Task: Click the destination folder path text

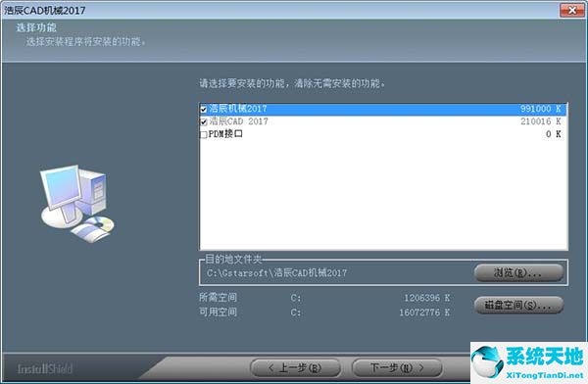Action: 276,272
